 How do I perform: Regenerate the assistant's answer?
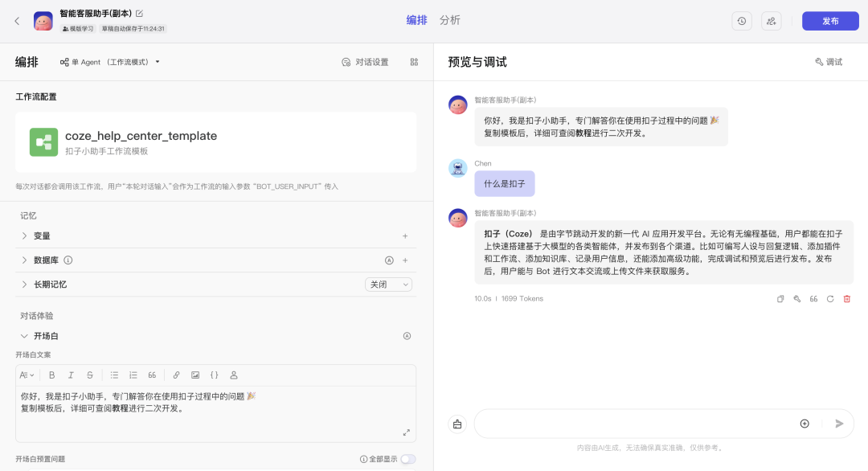(830, 298)
